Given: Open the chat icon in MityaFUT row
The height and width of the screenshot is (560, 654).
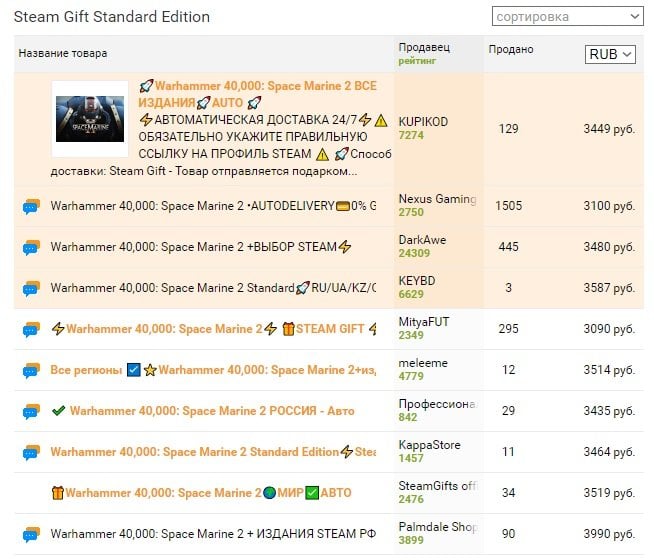Looking at the screenshot, I should click(31, 329).
